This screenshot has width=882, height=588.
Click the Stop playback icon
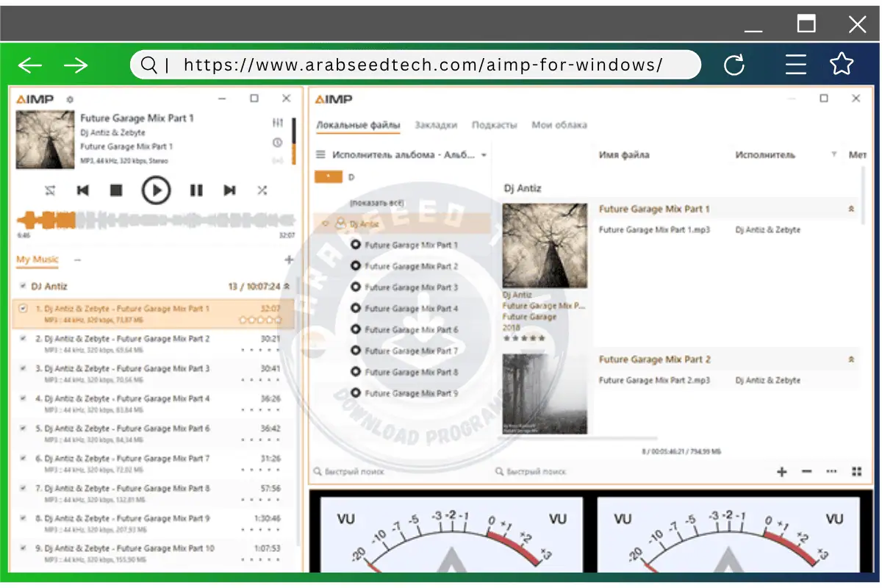click(x=117, y=190)
